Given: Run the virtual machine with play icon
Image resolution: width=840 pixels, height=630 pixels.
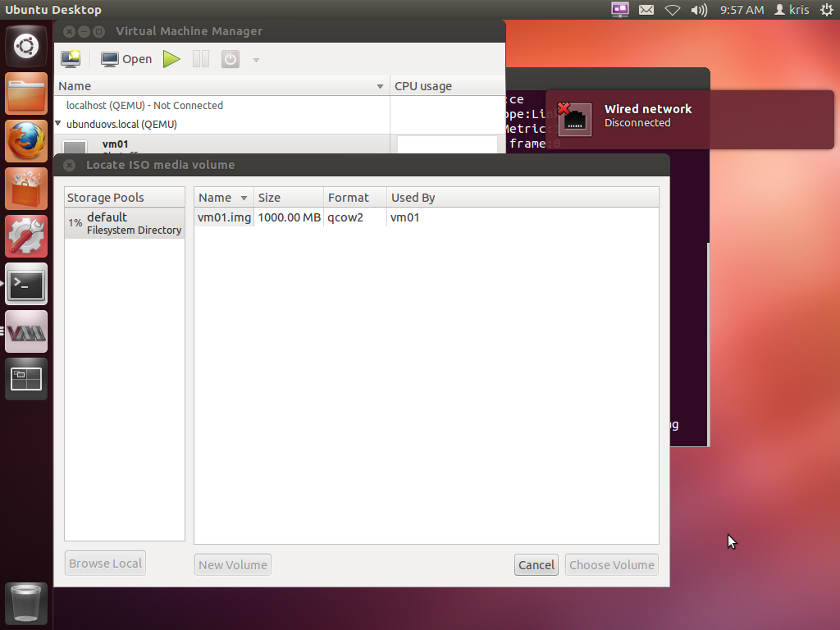Looking at the screenshot, I should click(x=171, y=59).
